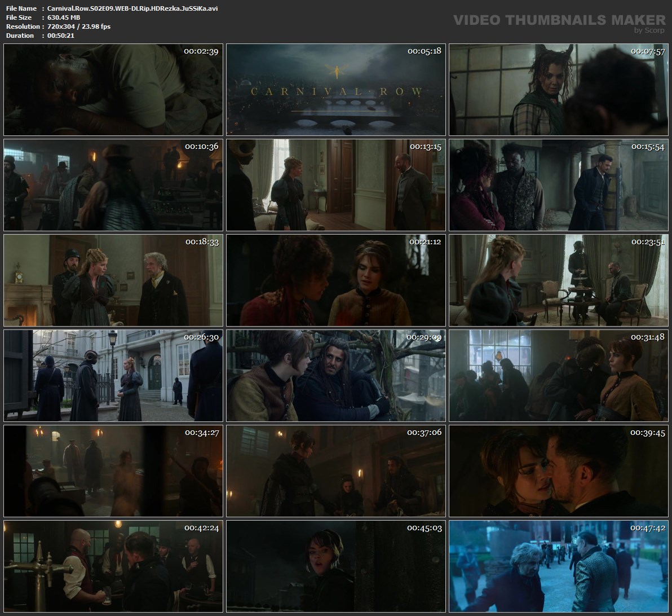Select the thumbnail stamped 00:29:09
Viewport: 672px width, 616px height.
point(336,376)
